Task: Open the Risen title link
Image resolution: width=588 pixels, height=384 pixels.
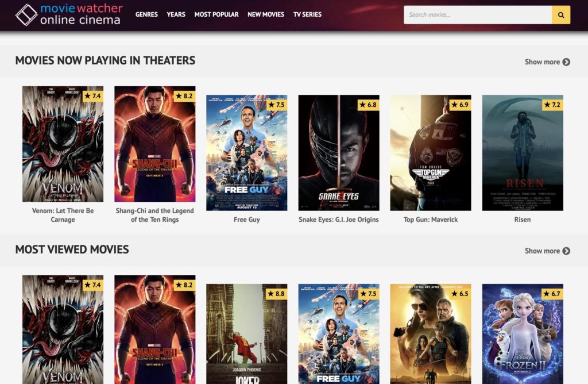Action: [x=523, y=220]
